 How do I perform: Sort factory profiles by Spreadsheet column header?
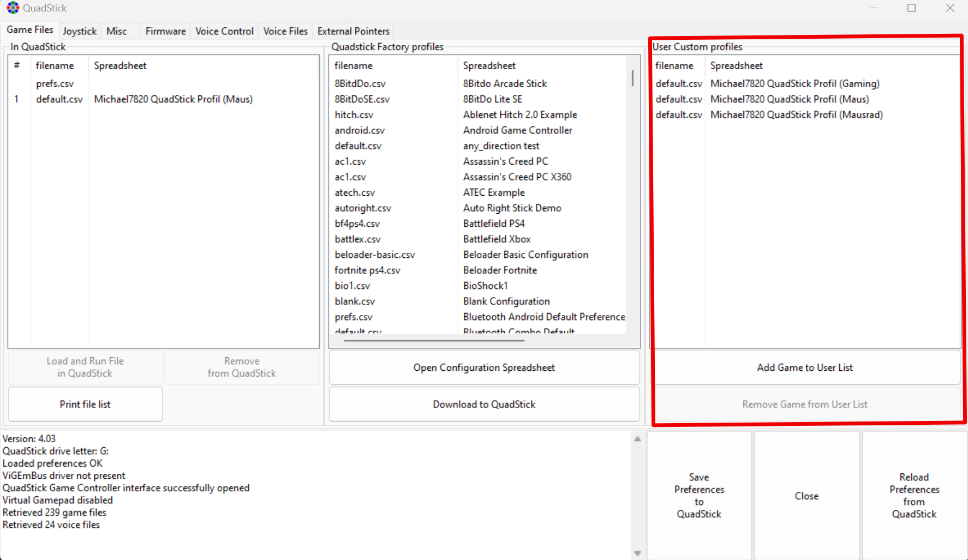click(x=489, y=65)
